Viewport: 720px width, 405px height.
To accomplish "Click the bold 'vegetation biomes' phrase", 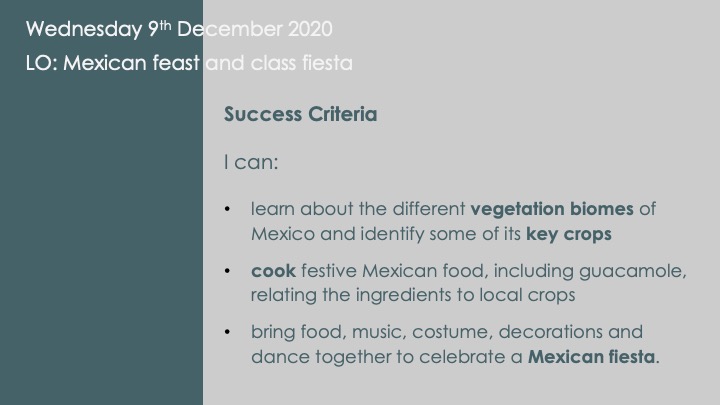I will [552, 209].
